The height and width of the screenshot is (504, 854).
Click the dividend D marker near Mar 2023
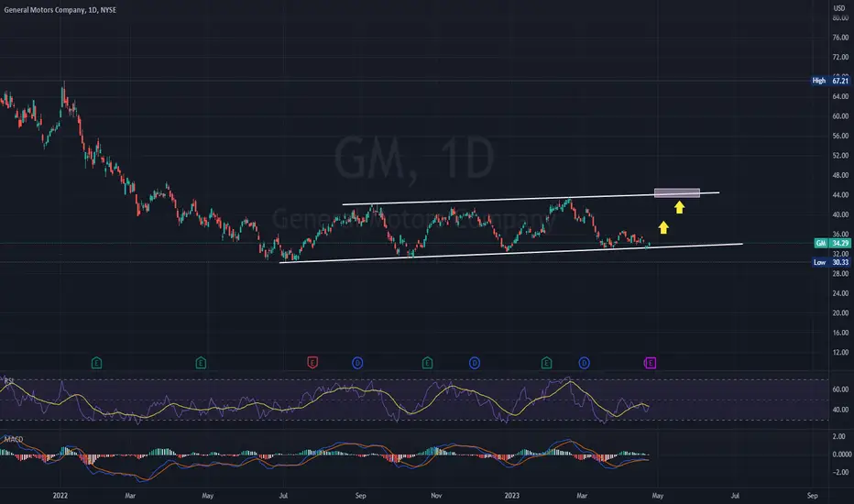[584, 363]
